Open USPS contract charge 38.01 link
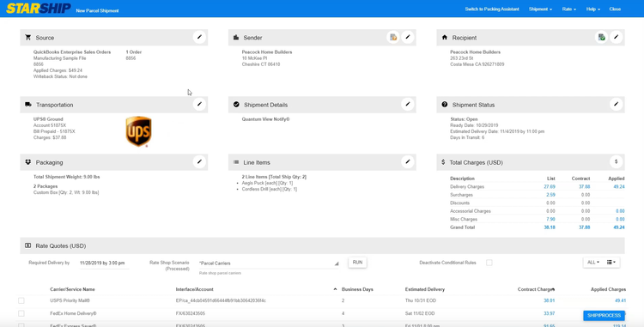644x327 pixels. [550, 300]
